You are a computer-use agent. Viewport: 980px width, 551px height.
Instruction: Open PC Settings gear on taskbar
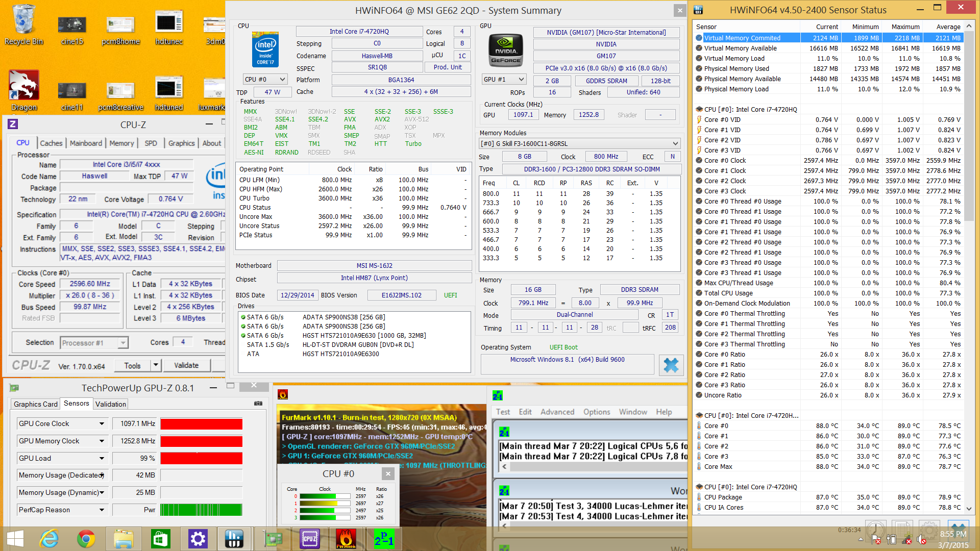pyautogui.click(x=198, y=539)
